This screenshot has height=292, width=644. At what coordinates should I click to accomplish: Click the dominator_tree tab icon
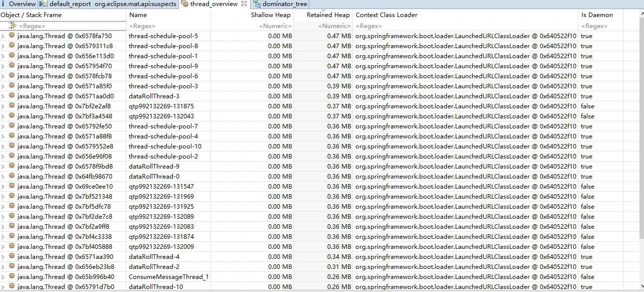click(257, 4)
